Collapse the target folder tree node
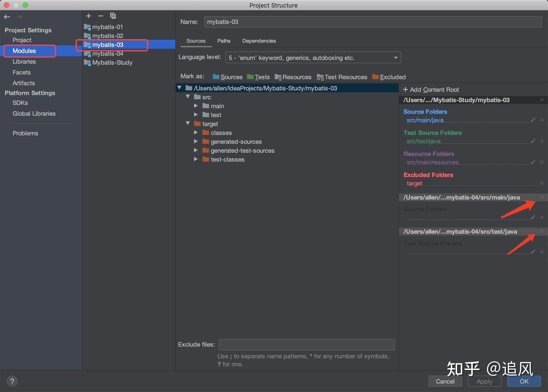This screenshot has width=548, height=392. coord(188,123)
